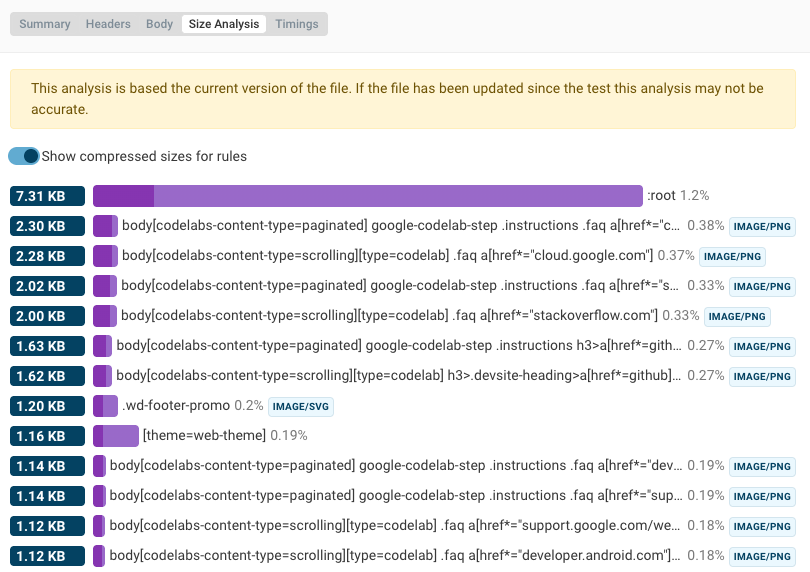The image size is (810, 572).
Task: Click the 2.28 KB size badge
Action: [47, 256]
